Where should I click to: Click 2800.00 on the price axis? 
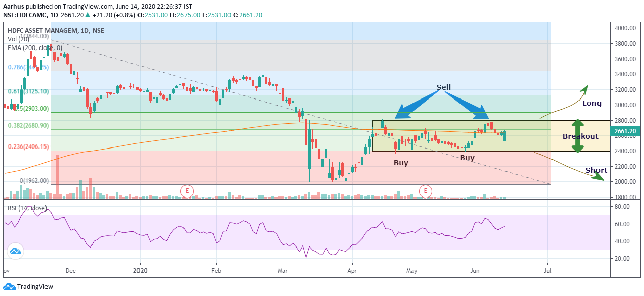(x=626, y=120)
